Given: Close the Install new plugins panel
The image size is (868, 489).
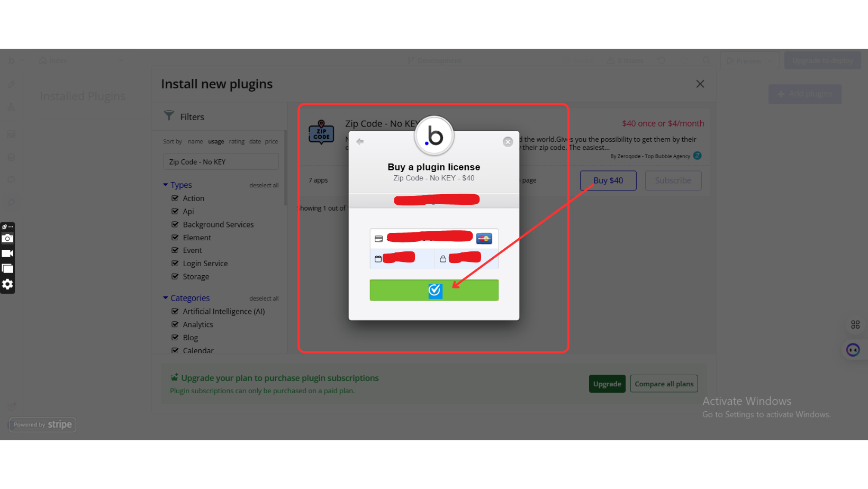Looking at the screenshot, I should [700, 84].
